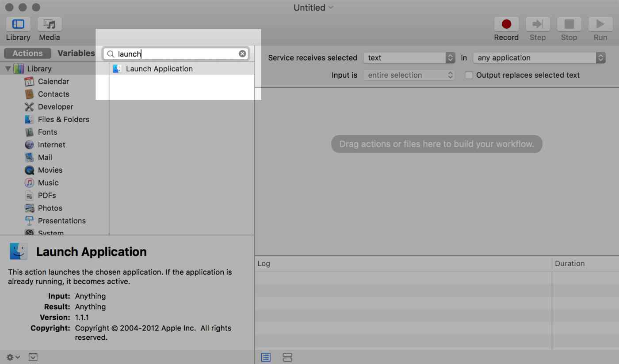The image size is (619, 364).
Task: Click the Log column header
Action: (403, 264)
